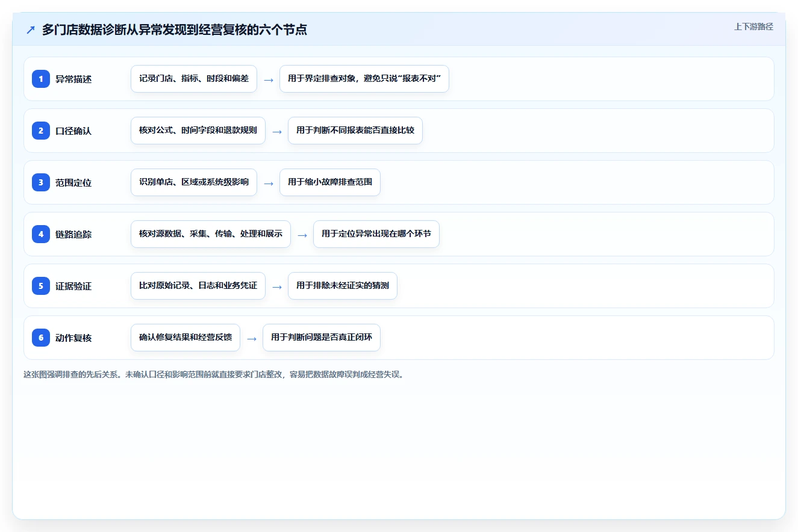Click the 口径确认 step label
The image size is (798, 532).
pos(73,131)
